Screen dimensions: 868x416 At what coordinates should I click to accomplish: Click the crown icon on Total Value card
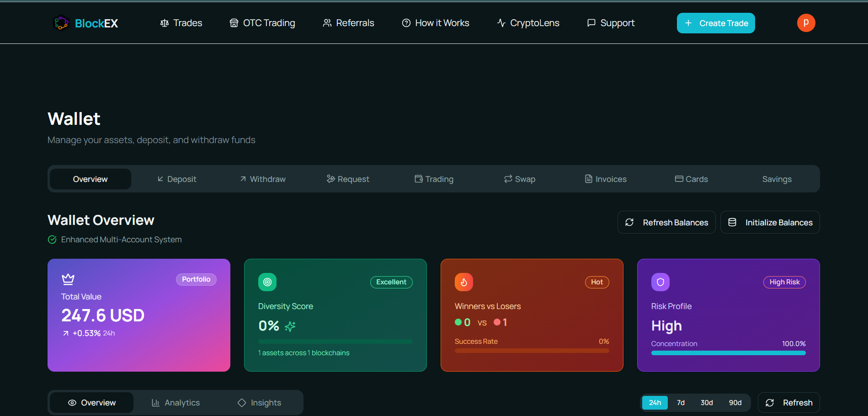(x=68, y=279)
